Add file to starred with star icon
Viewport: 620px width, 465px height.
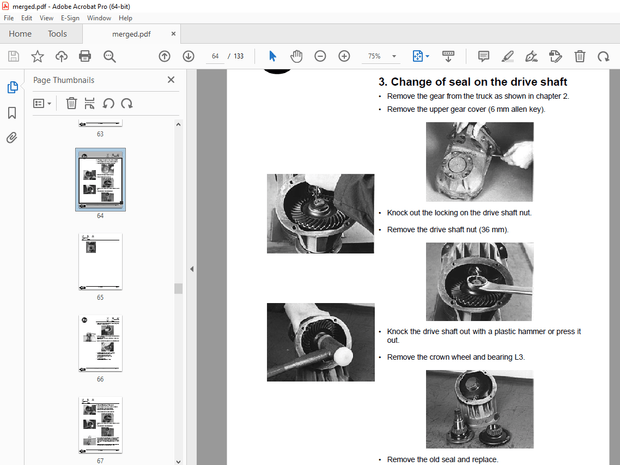pos(38,56)
